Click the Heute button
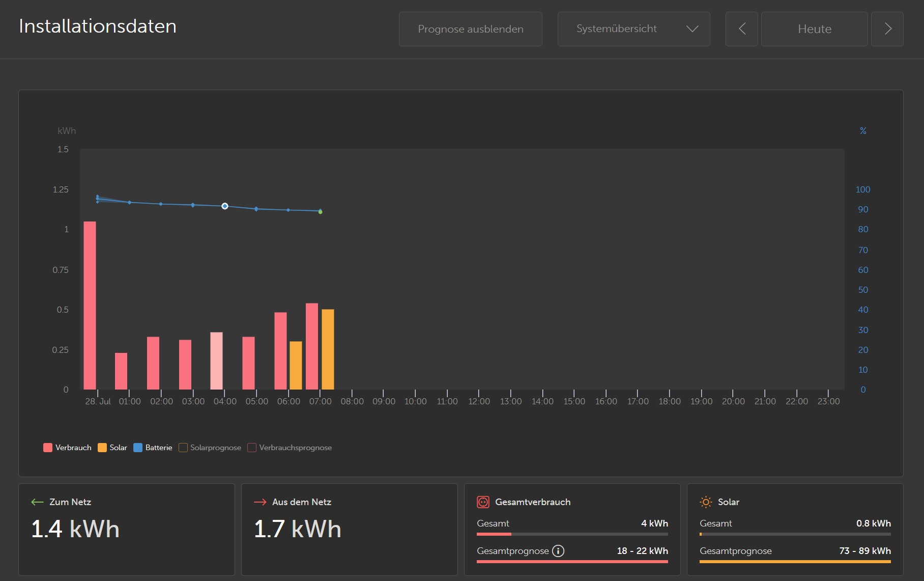Image resolution: width=924 pixels, height=581 pixels. click(x=815, y=29)
